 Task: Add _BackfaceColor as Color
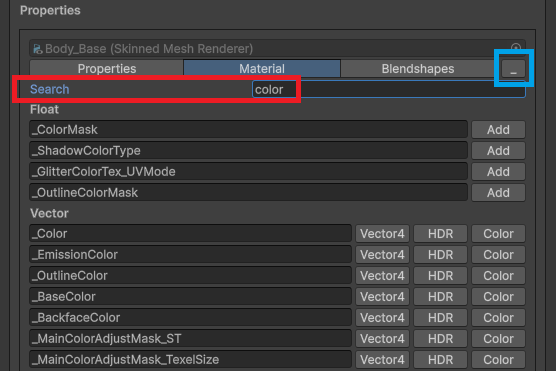498,317
